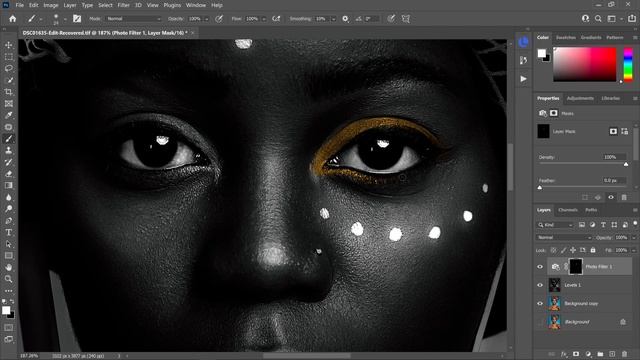Open the Kind layer filter dropdown
640x360 pixels.
click(x=555, y=225)
